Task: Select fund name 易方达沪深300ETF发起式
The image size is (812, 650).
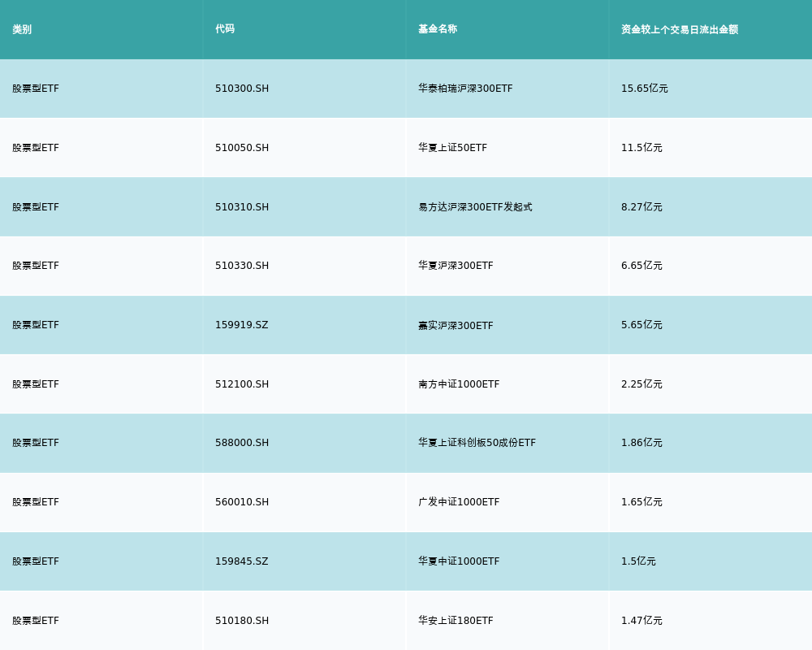Action: (475, 207)
